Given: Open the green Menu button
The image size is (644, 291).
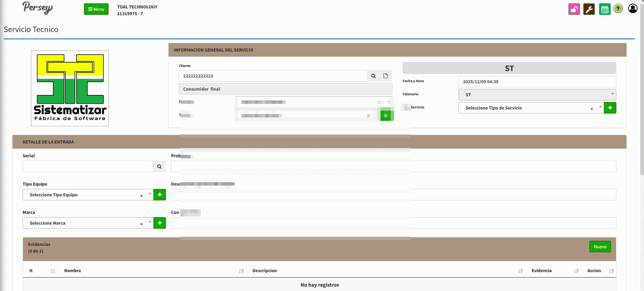Looking at the screenshot, I should point(96,9).
